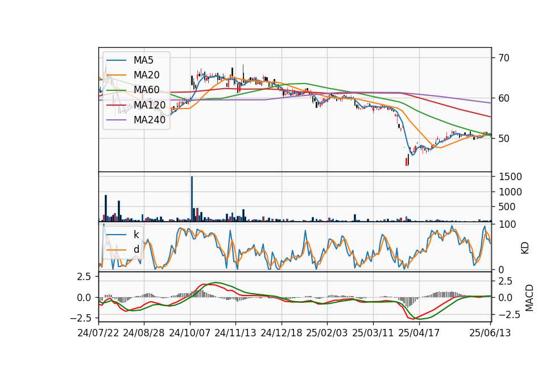Click the 25/06/13 date axis label
This screenshot has width=546, height=392.
pos(490,333)
